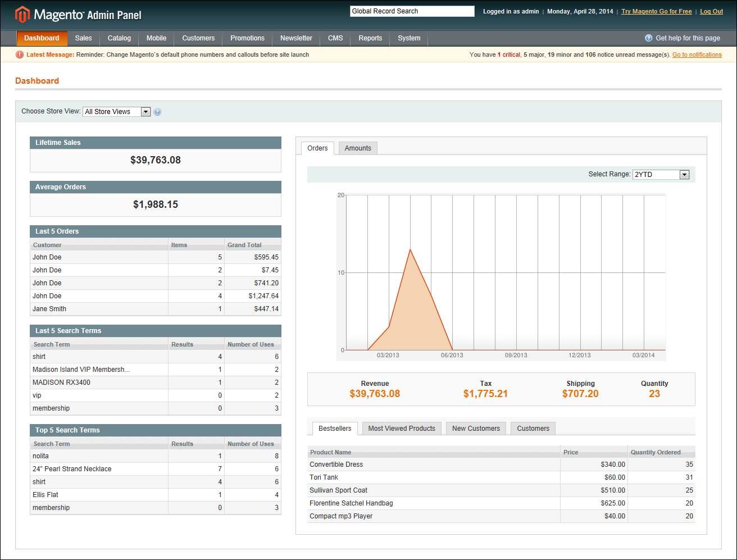Select the Bestsellers tab
This screenshot has width=737, height=560.
334,428
